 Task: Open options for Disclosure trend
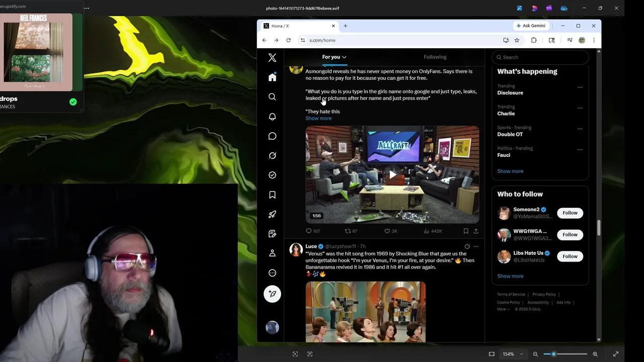click(x=580, y=87)
